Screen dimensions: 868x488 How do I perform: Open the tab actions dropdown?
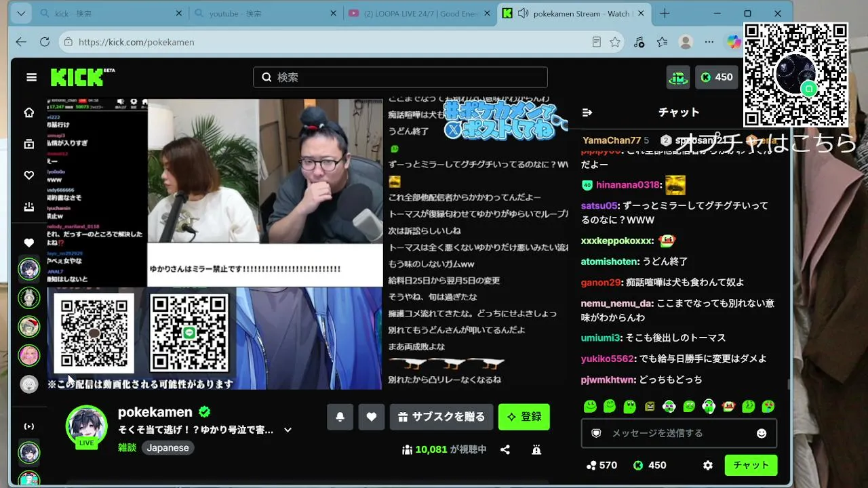tap(21, 14)
